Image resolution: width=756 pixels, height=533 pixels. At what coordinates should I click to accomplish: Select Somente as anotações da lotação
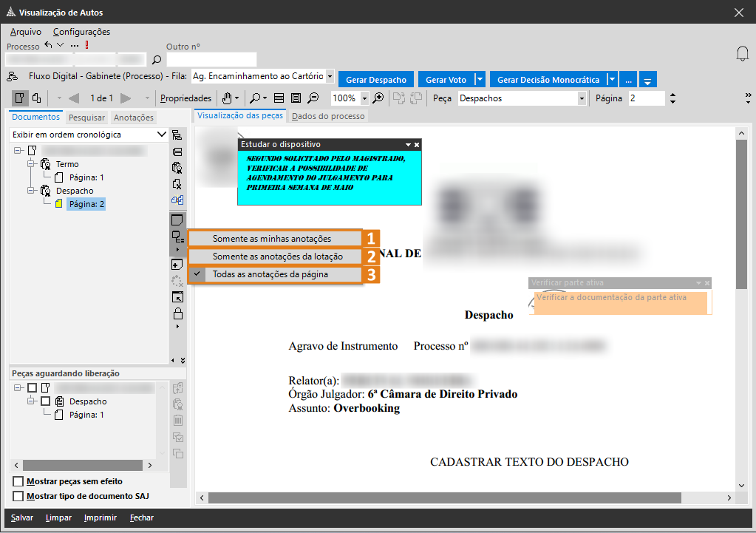click(275, 257)
